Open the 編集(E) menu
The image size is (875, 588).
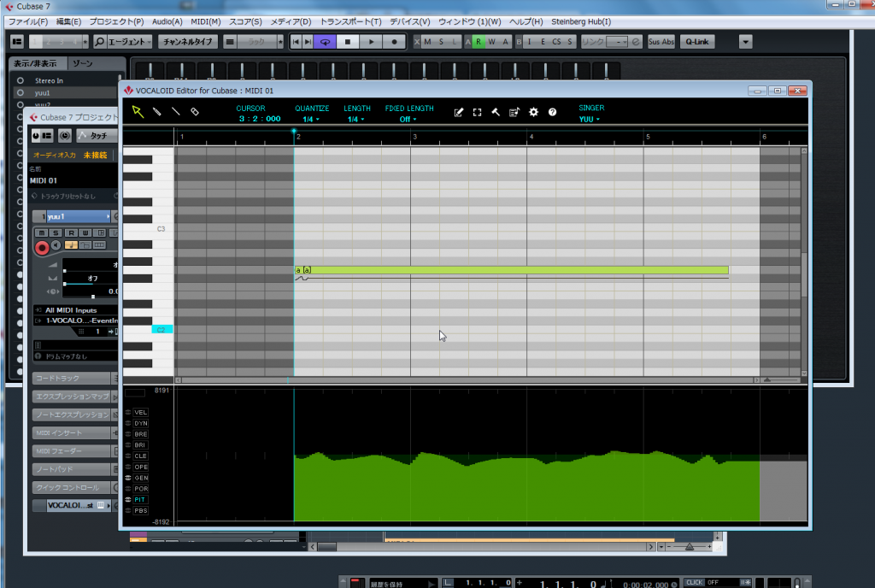point(68,21)
